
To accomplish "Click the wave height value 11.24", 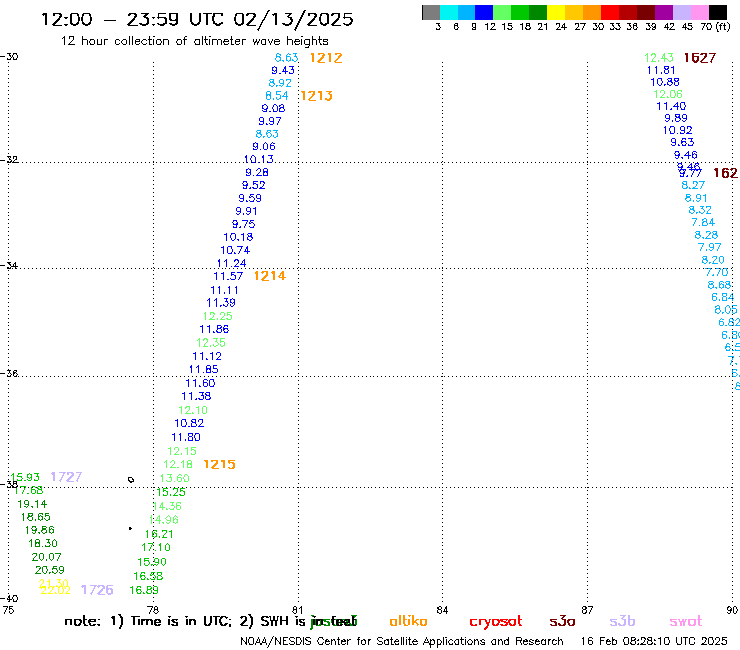I will coord(231,263).
